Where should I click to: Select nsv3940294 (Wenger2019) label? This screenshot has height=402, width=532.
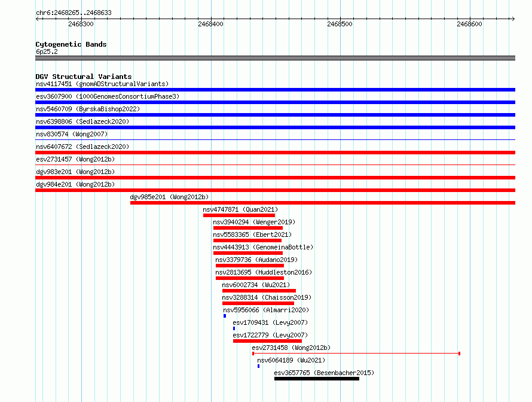click(x=254, y=222)
